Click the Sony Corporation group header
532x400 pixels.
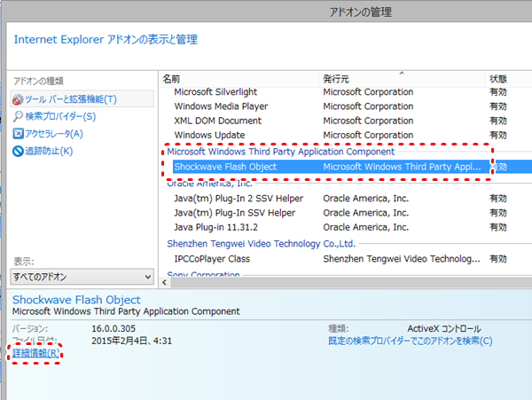pyautogui.click(x=203, y=273)
